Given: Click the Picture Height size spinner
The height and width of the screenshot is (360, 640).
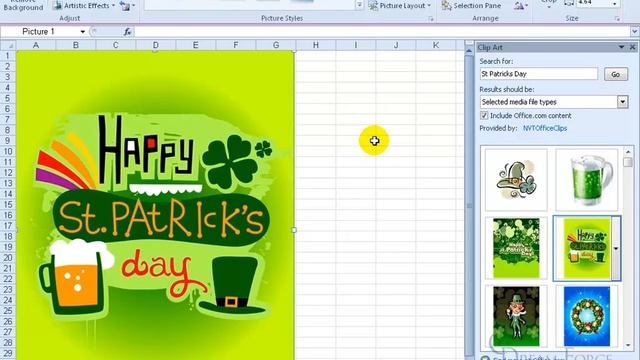Looking at the screenshot, I should tap(615, 4).
